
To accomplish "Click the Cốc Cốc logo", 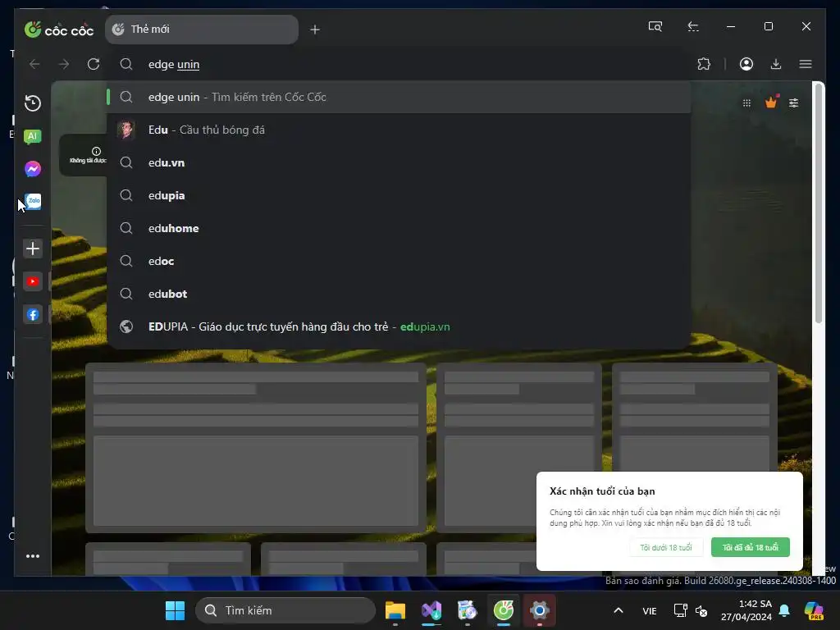I will point(59,30).
